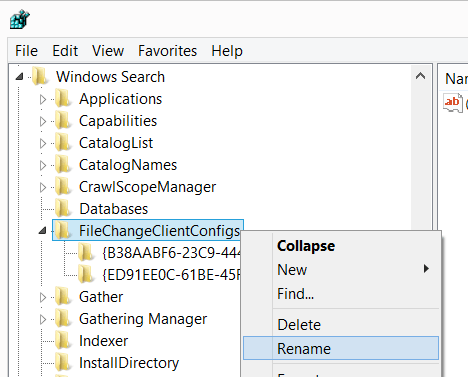Expand the CrawlScopeManager key

pos(43,187)
